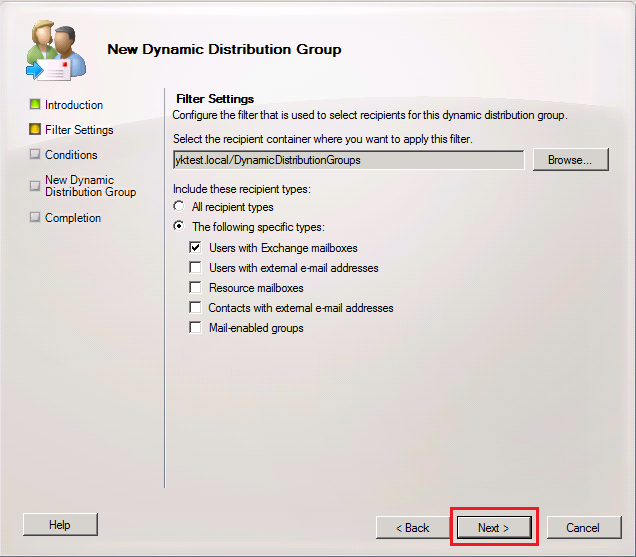Select The following specific types option
Viewport: 636px width, 557px height.
tap(179, 227)
